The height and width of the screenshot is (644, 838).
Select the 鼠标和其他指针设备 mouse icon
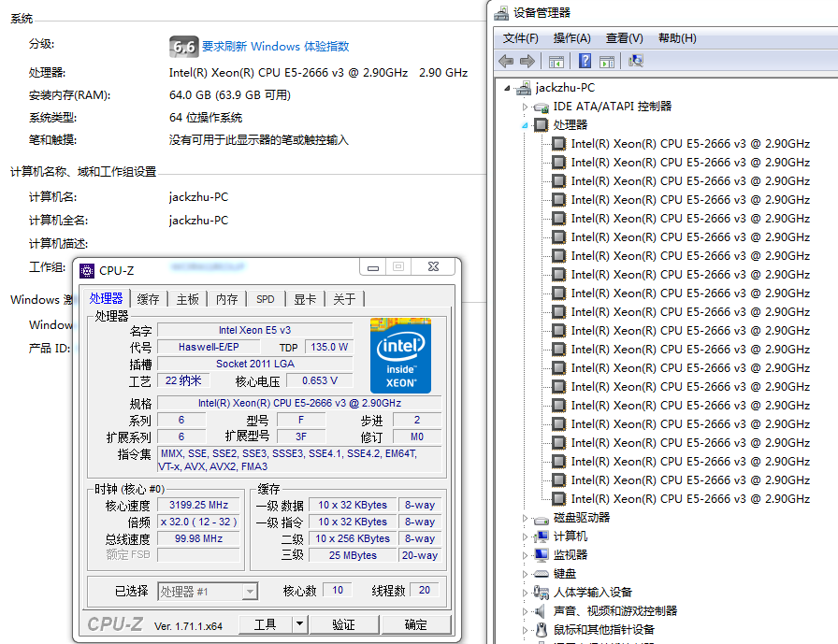click(x=542, y=630)
